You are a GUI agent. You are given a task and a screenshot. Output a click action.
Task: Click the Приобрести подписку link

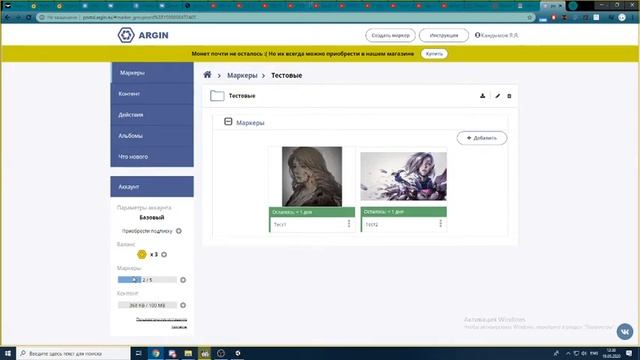(x=147, y=231)
